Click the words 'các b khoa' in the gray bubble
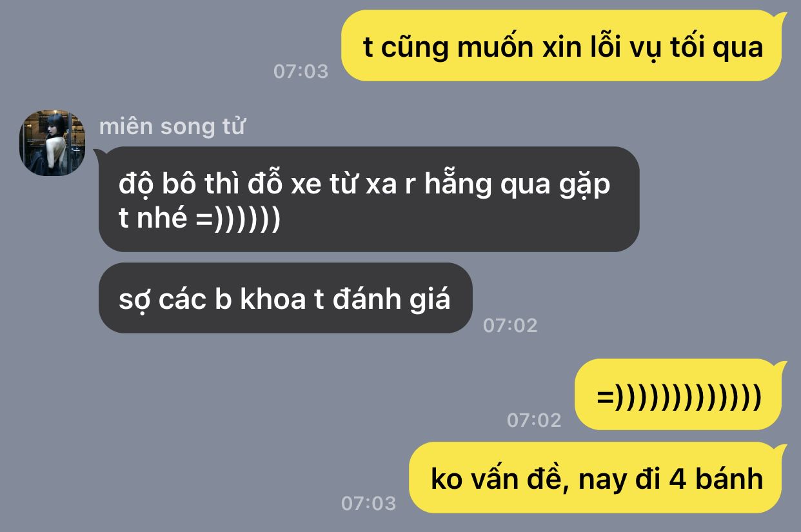The width and height of the screenshot is (801, 532). click(232, 299)
